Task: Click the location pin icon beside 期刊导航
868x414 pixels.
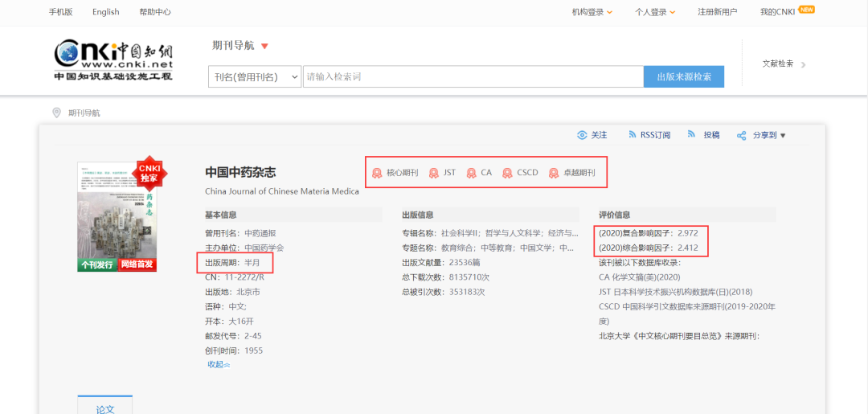Action: point(56,113)
